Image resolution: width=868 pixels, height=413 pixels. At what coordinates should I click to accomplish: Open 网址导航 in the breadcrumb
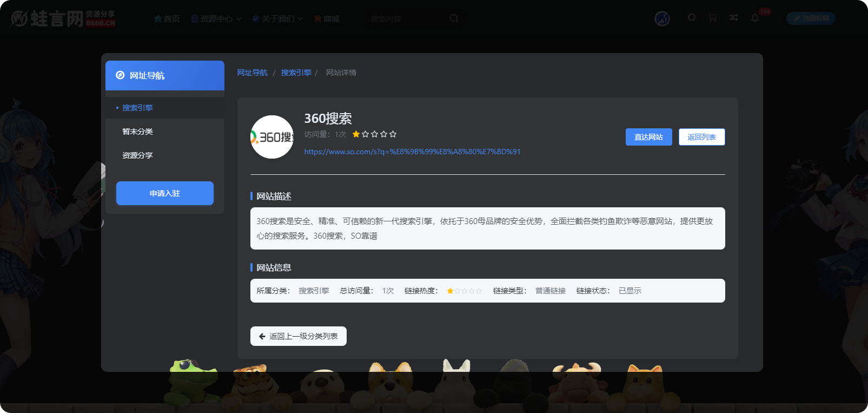coord(252,73)
